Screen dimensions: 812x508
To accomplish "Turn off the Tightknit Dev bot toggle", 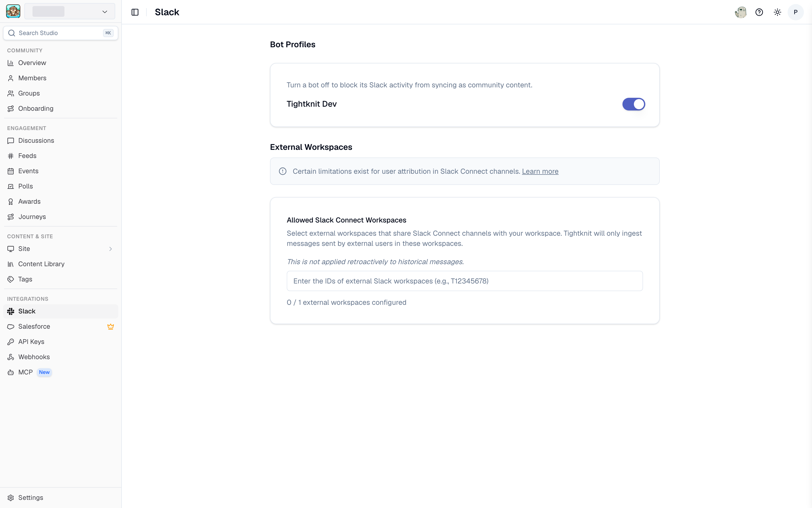I will [x=634, y=104].
